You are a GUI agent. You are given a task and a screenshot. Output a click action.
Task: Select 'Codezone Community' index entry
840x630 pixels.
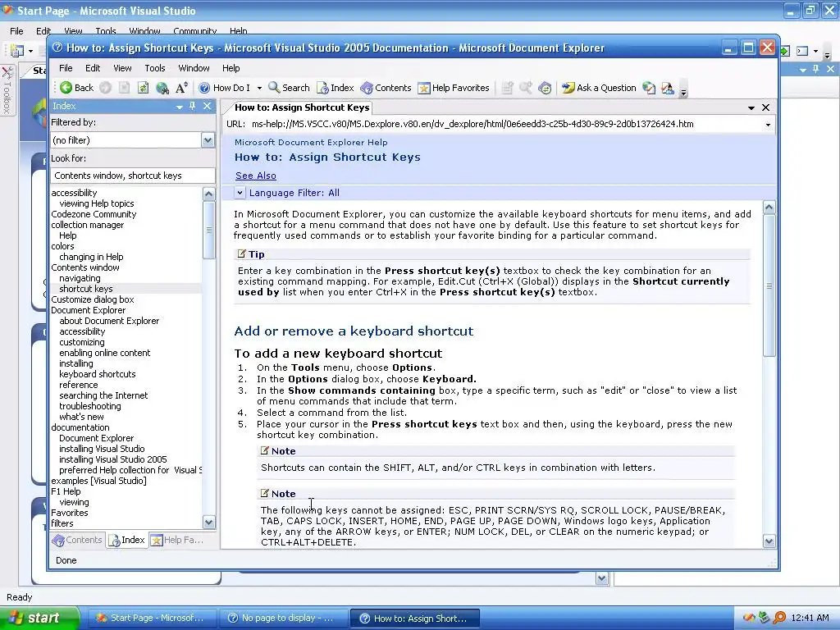(x=94, y=214)
